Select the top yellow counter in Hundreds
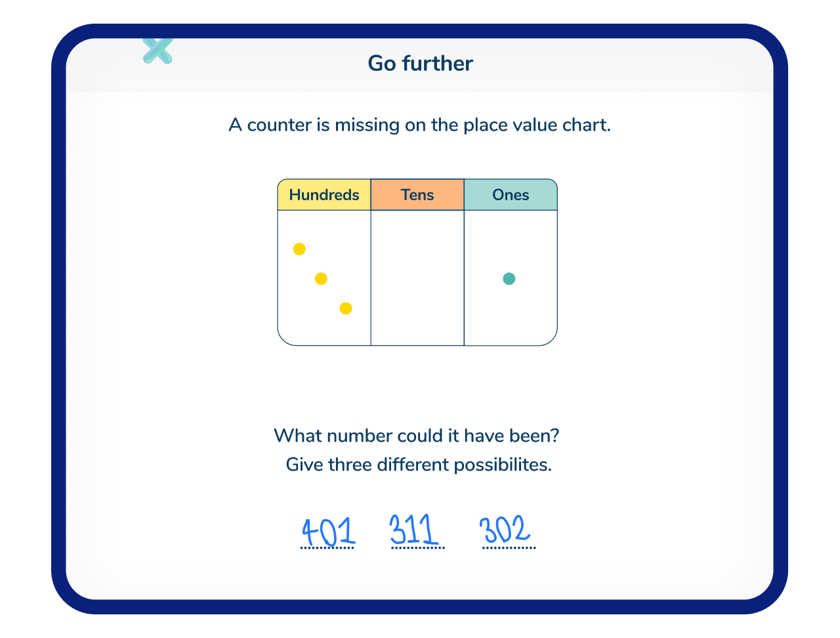Screen dimensions: 840x638 [299, 249]
